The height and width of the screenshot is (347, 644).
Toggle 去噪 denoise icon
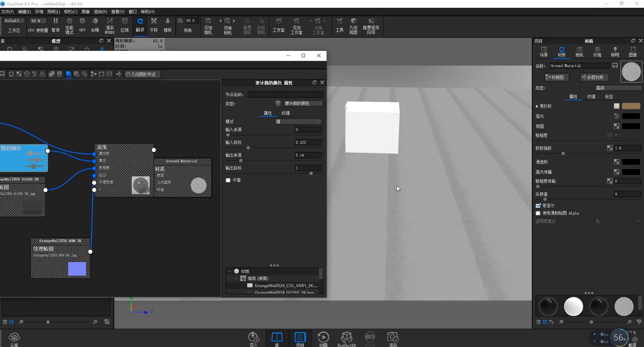95,21
